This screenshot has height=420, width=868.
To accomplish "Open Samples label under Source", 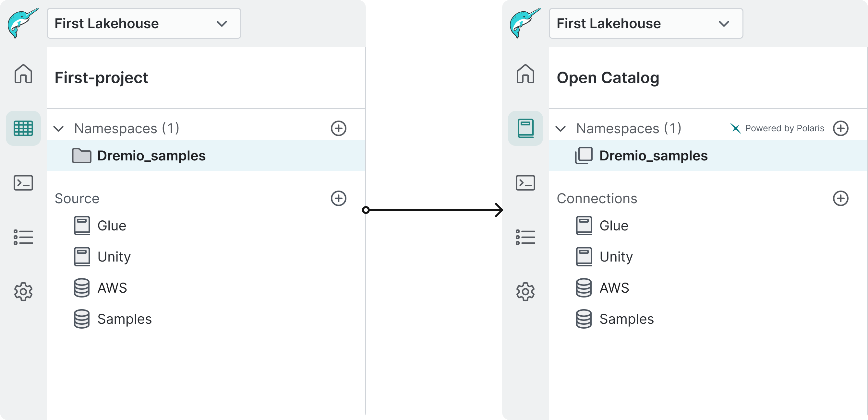I will pyautogui.click(x=125, y=320).
